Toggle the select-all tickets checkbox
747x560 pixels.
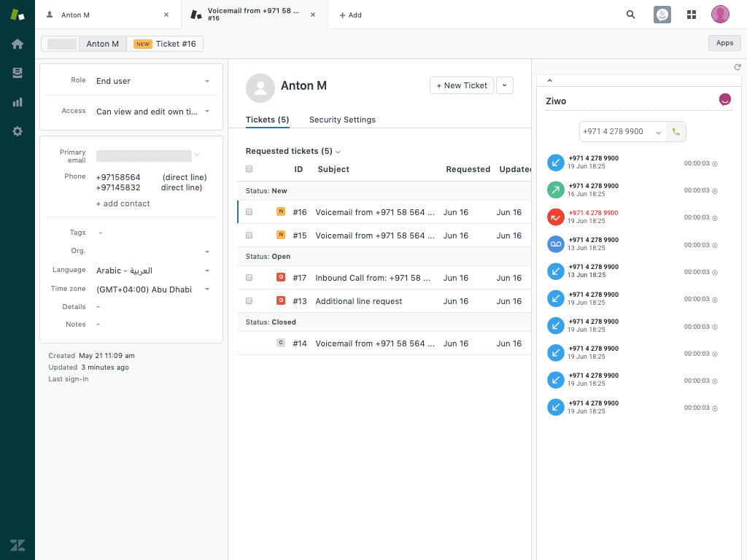click(249, 169)
